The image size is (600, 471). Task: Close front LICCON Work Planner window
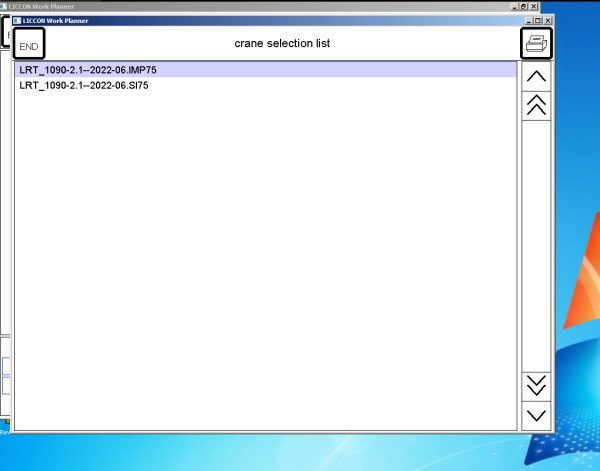pos(548,21)
